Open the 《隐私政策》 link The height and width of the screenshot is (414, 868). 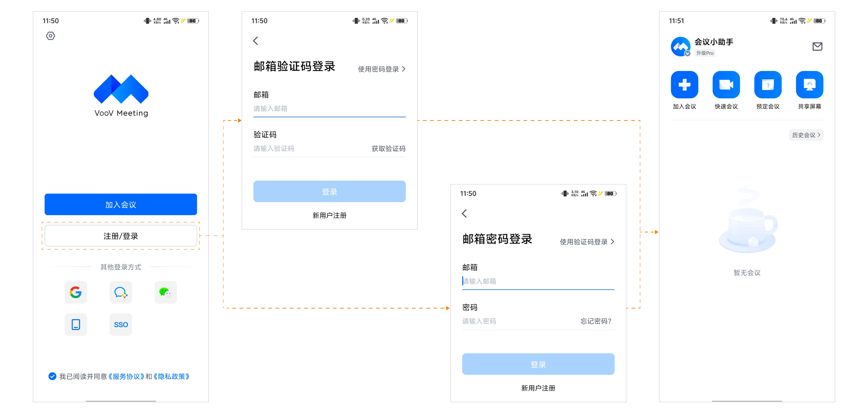pyautogui.click(x=171, y=376)
